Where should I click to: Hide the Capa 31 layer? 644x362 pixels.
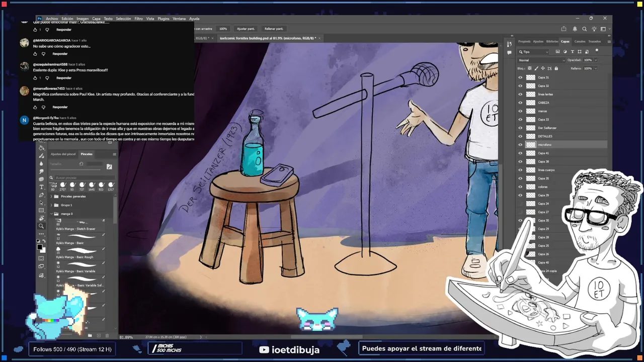click(520, 77)
